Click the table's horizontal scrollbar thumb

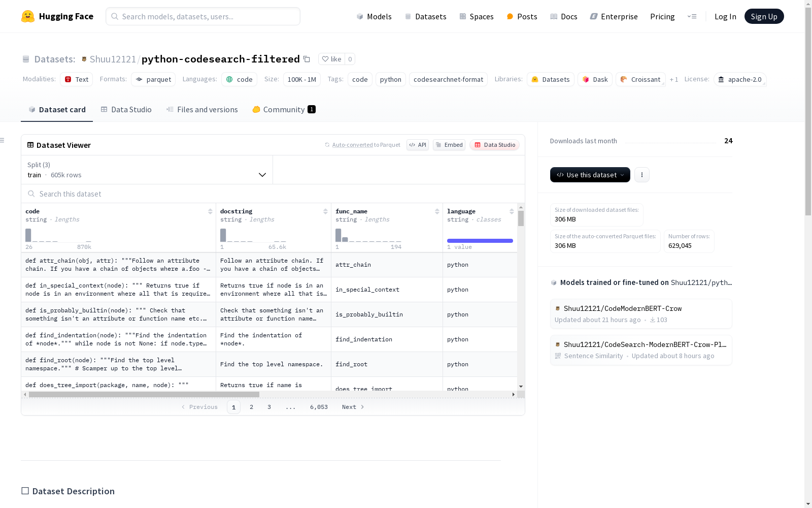[144, 394]
